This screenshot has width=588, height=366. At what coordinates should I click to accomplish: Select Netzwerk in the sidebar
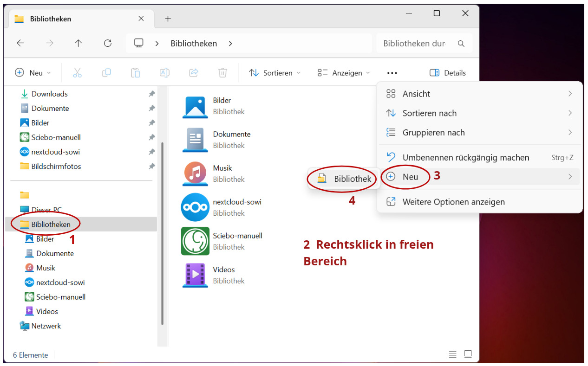(46, 326)
